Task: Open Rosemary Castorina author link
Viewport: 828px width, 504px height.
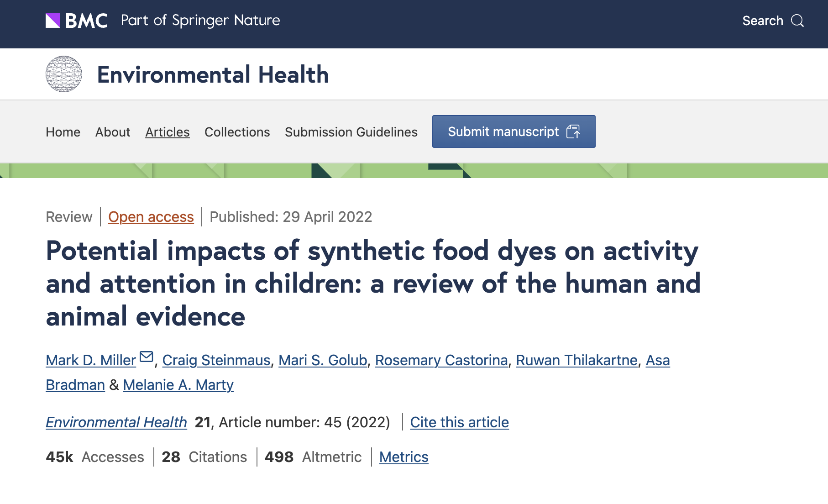Action: coord(441,360)
